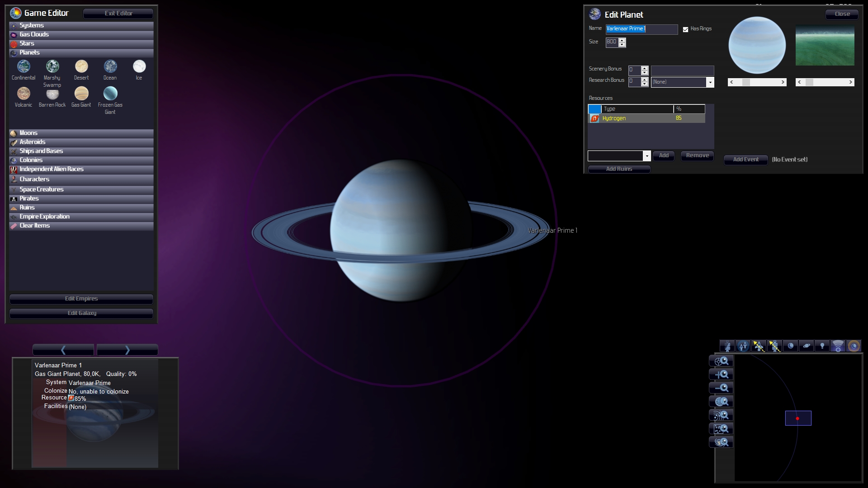868x488 pixels.
Task: Select the Frozen Gas Giant planet icon
Action: (110, 94)
